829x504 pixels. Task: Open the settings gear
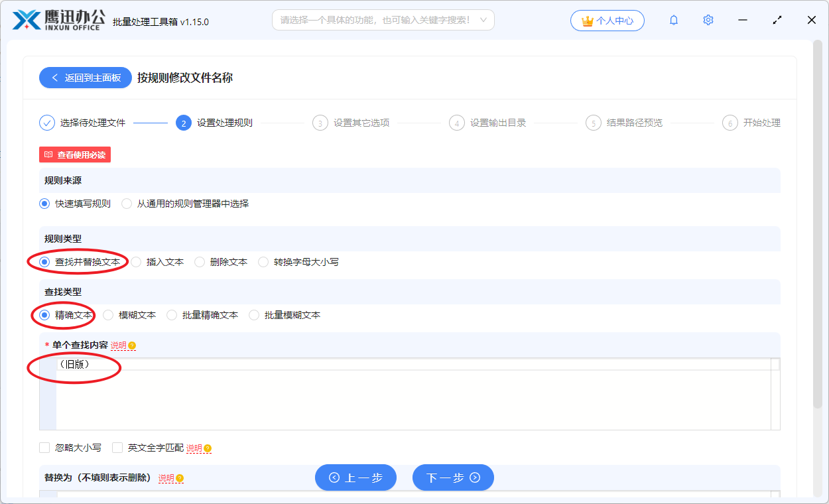click(x=708, y=20)
